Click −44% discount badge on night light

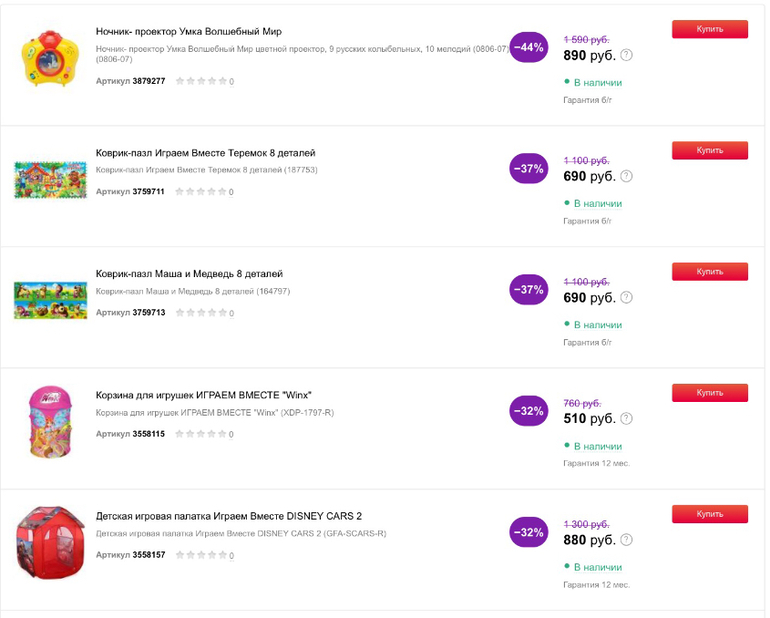pos(528,47)
